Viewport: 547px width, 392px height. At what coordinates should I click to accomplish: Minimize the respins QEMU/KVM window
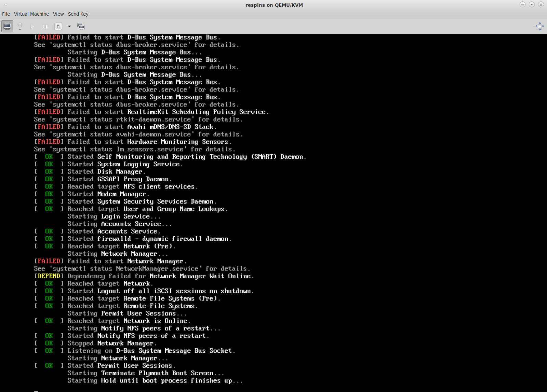click(x=522, y=4)
